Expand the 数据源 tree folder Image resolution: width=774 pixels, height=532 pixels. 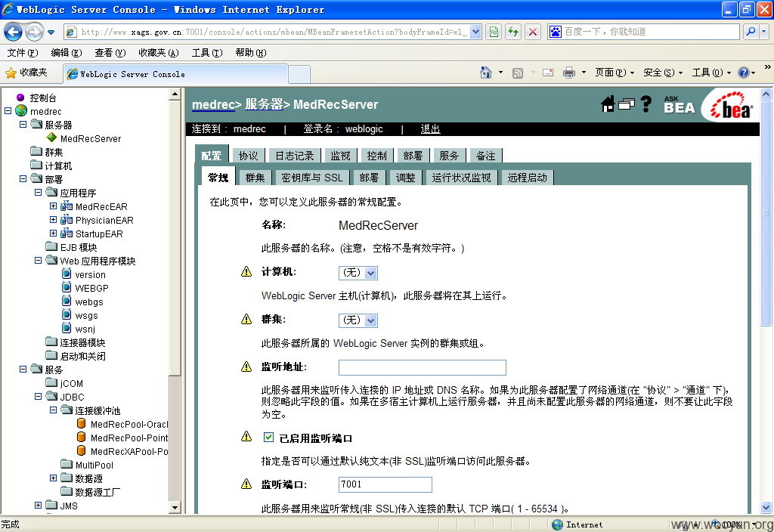[54, 478]
